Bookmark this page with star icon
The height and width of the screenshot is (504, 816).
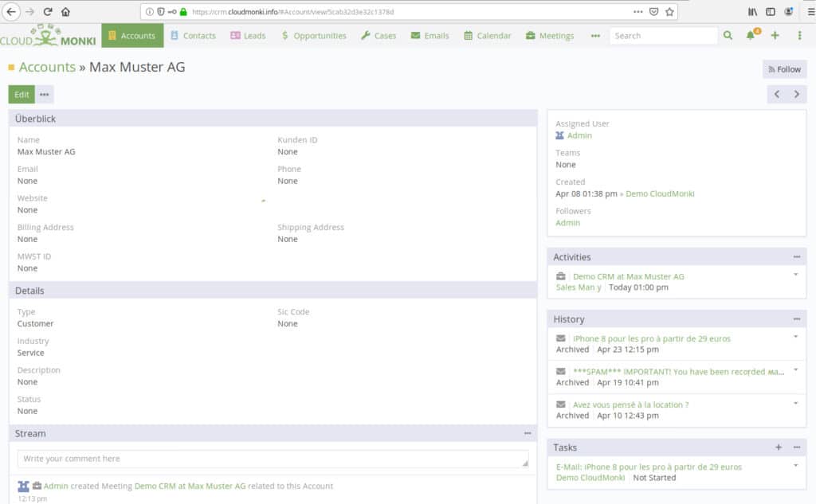pyautogui.click(x=669, y=12)
